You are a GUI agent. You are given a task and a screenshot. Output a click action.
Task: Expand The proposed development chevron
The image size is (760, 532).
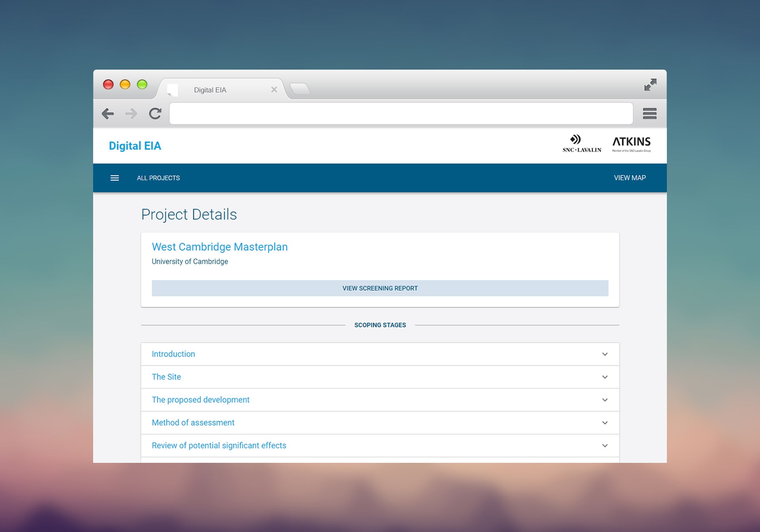(604, 400)
